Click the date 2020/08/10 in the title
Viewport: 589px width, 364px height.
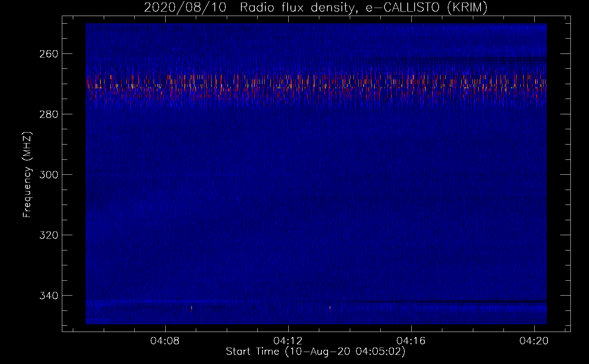(185, 7)
